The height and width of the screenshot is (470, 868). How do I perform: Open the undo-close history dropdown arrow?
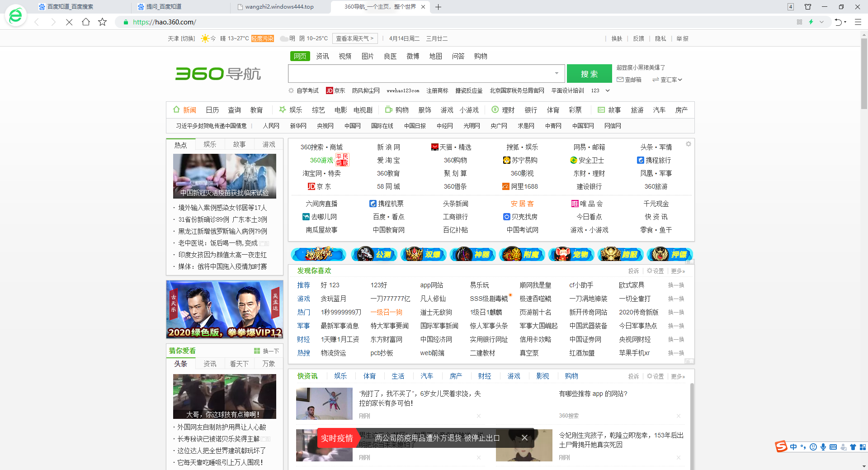pos(845,22)
